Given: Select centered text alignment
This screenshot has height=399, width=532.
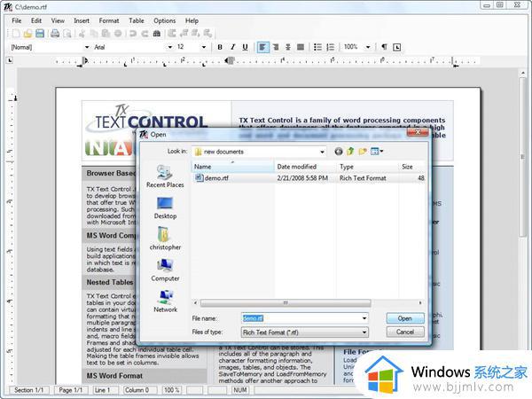Looking at the screenshot, I should (287, 47).
